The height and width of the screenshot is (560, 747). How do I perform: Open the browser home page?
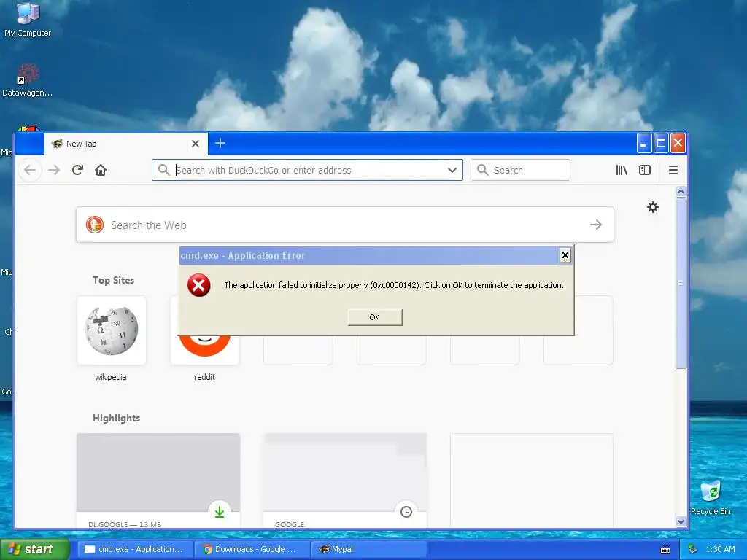click(x=101, y=170)
